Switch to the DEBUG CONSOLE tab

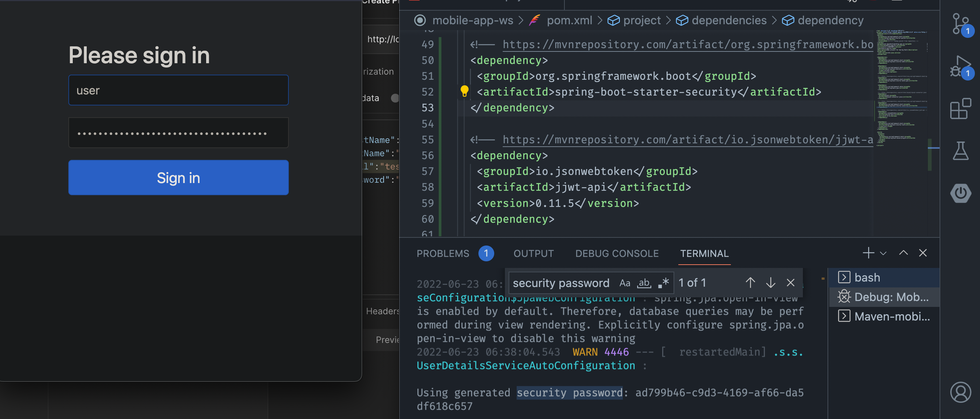tap(616, 253)
